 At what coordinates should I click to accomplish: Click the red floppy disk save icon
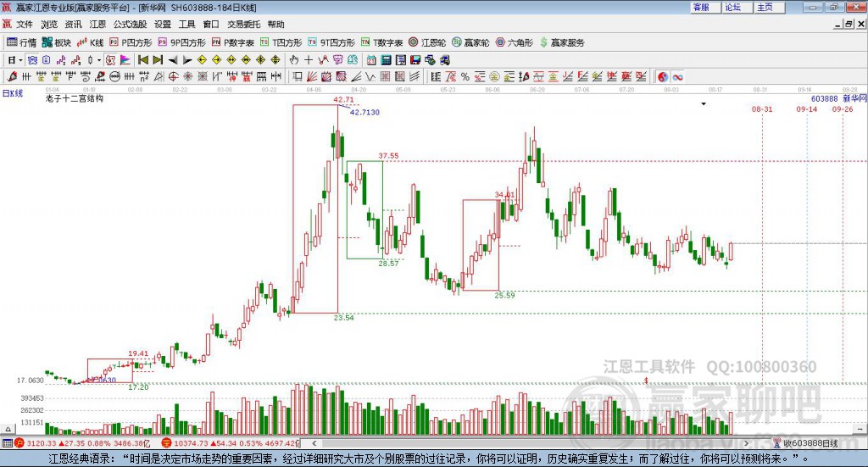[x=415, y=60]
